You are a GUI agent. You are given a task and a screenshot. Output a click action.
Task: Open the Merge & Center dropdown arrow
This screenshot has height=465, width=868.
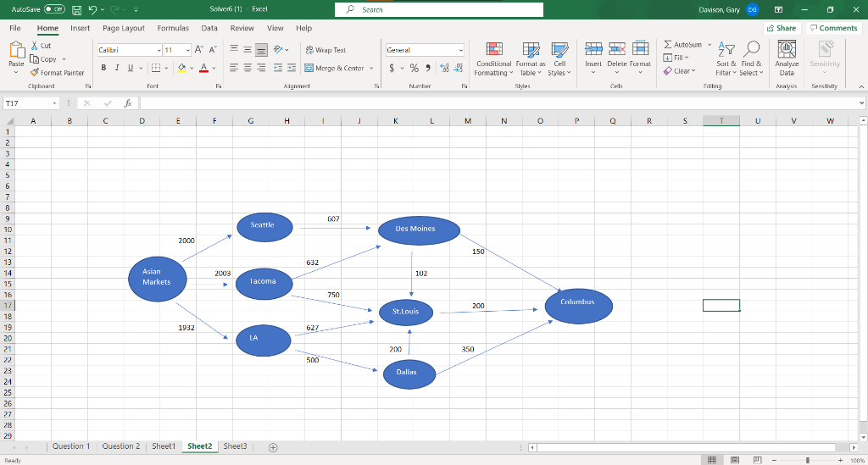click(x=370, y=68)
